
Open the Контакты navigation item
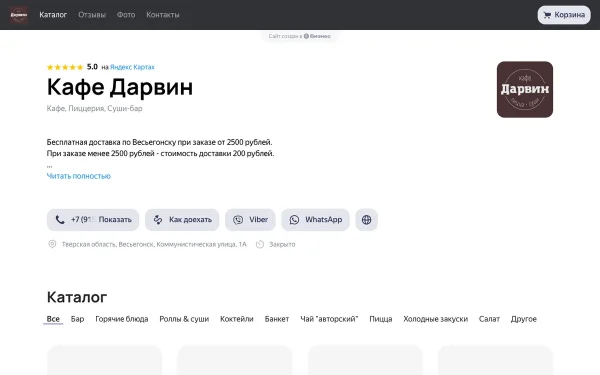tap(163, 15)
